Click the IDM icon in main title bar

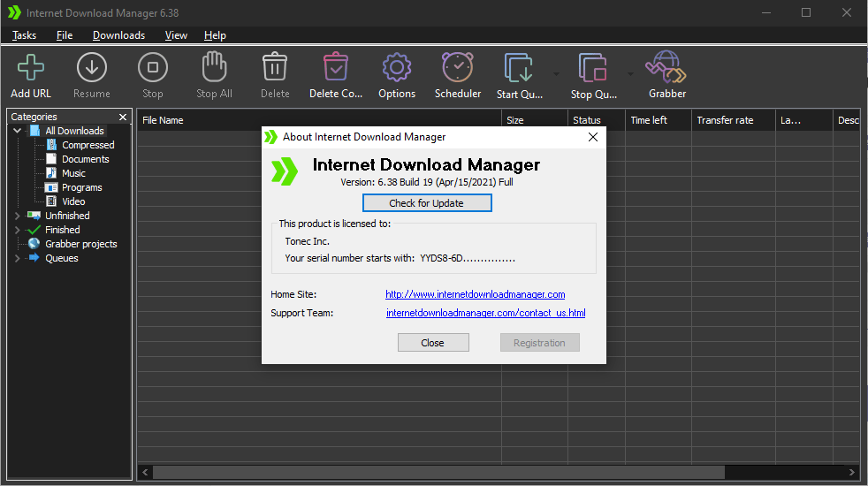click(x=14, y=12)
